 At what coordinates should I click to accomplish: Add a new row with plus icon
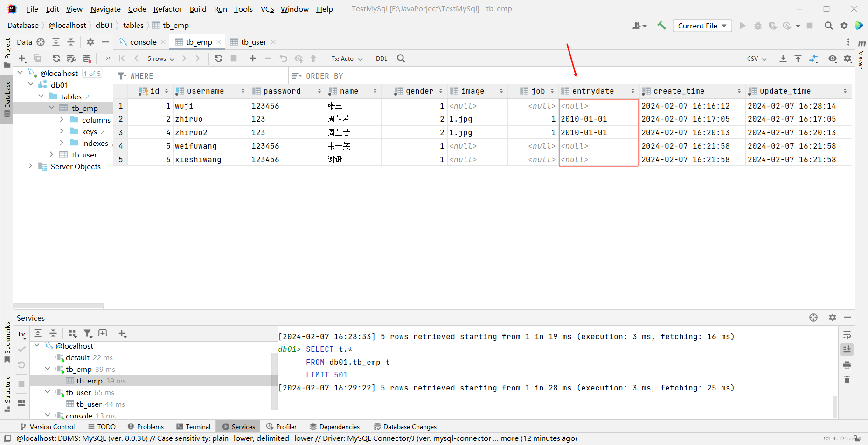253,58
